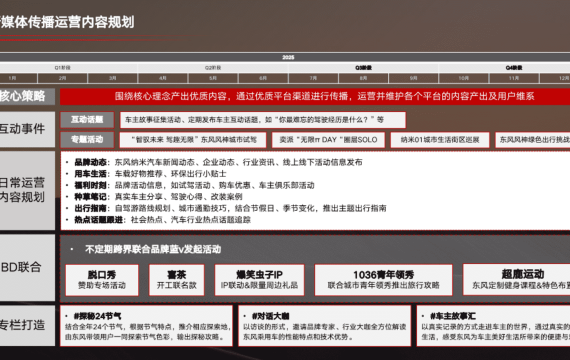The height and width of the screenshot is (360, 570).
Task: Click the #车主故事汇 column box
Action: pyautogui.click(x=493, y=325)
